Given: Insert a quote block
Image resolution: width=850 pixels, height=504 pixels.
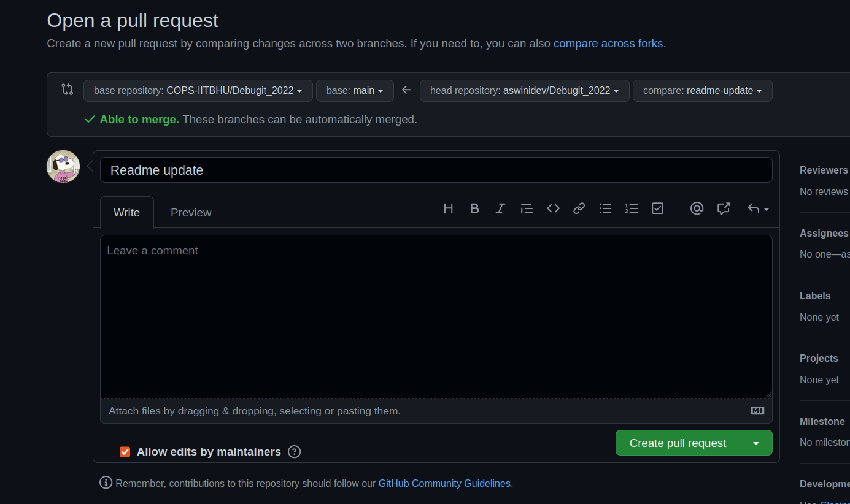Looking at the screenshot, I should coord(527,208).
